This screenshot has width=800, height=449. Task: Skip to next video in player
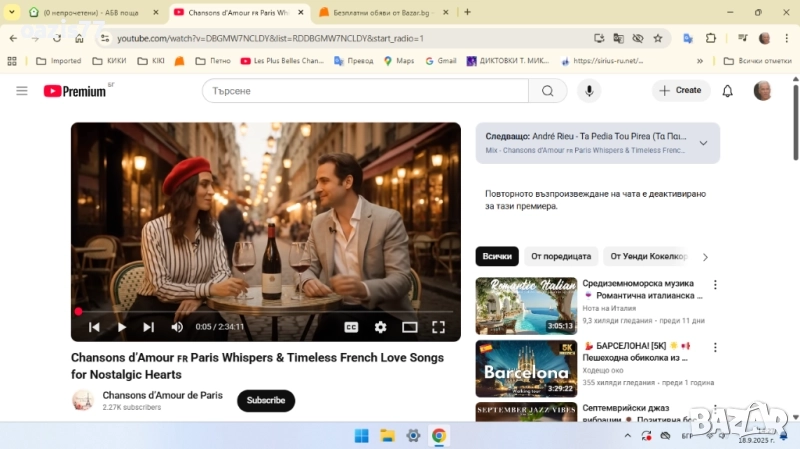point(148,327)
